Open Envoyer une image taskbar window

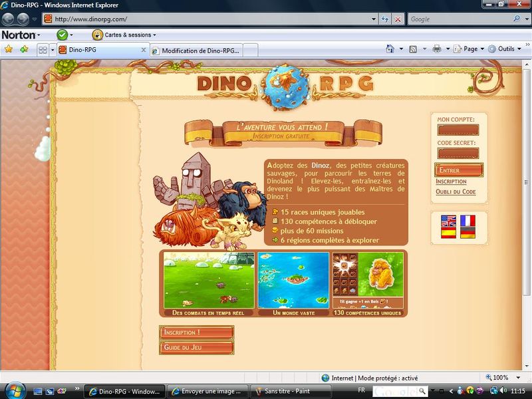[x=207, y=392]
